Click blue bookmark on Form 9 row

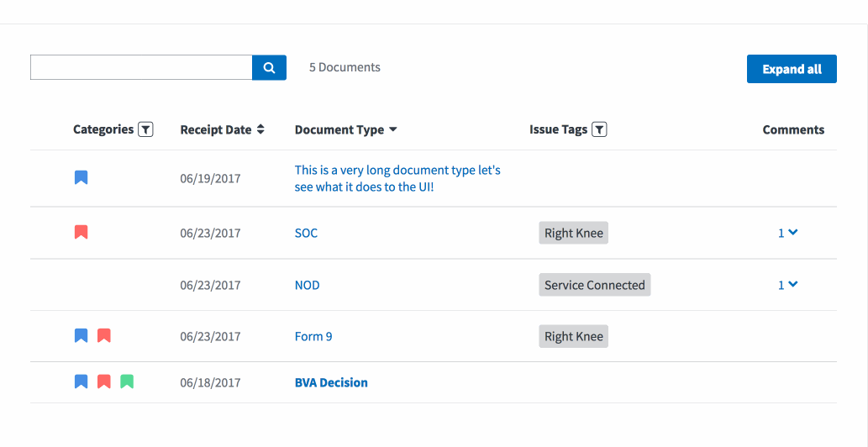tap(81, 335)
